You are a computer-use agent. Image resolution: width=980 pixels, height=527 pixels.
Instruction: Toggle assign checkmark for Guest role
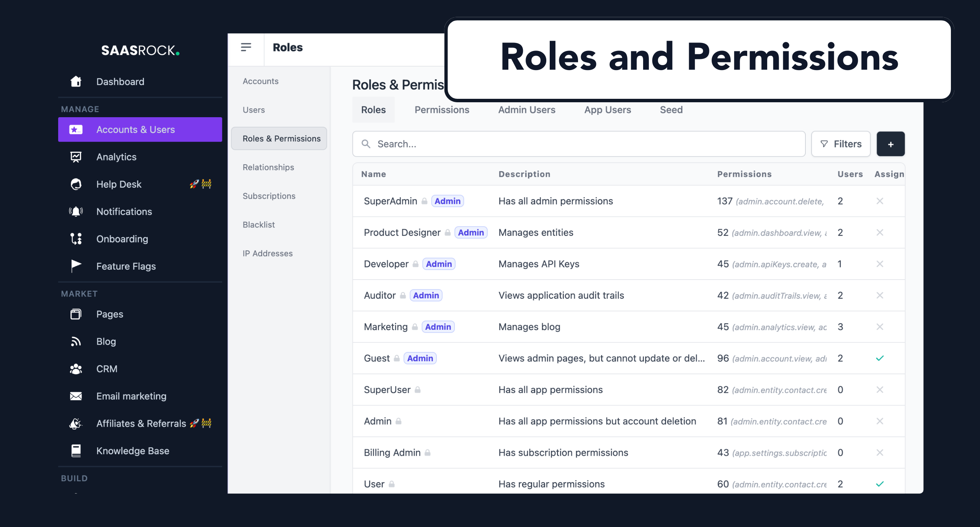880,358
